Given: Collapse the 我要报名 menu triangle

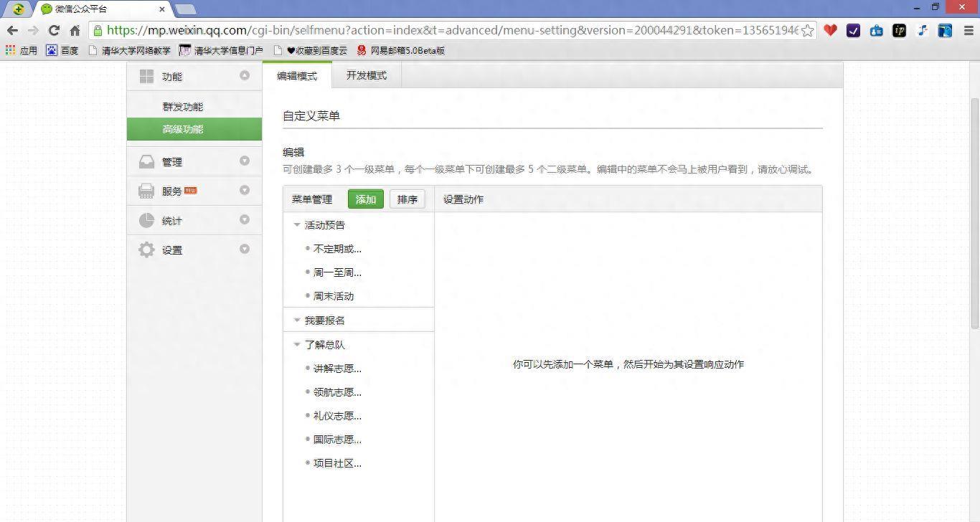Looking at the screenshot, I should point(297,321).
